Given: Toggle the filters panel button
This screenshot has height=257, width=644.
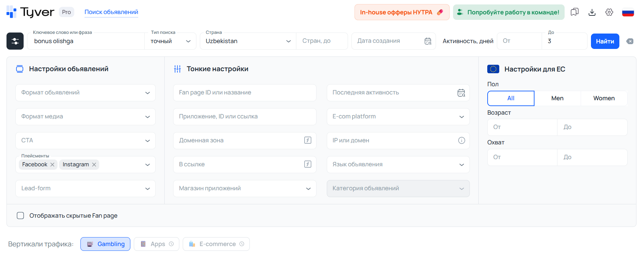Looking at the screenshot, I should point(15,41).
